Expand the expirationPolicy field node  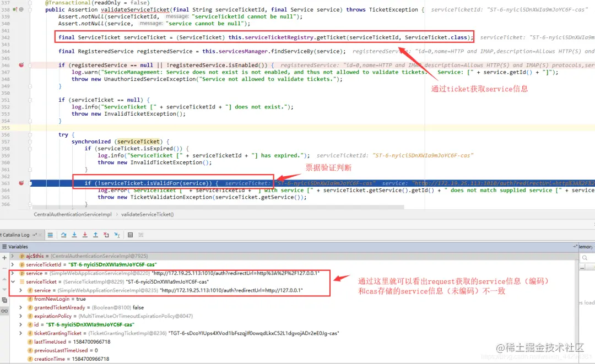(21, 316)
